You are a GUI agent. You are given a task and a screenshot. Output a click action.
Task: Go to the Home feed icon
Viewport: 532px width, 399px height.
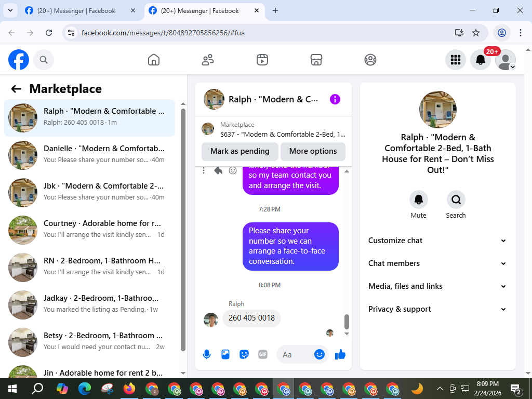[154, 60]
